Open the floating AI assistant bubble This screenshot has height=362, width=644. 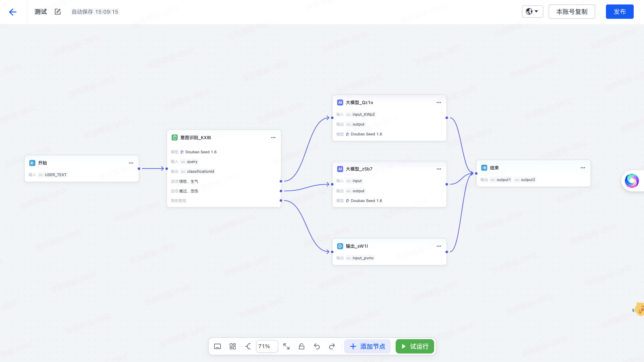(632, 181)
